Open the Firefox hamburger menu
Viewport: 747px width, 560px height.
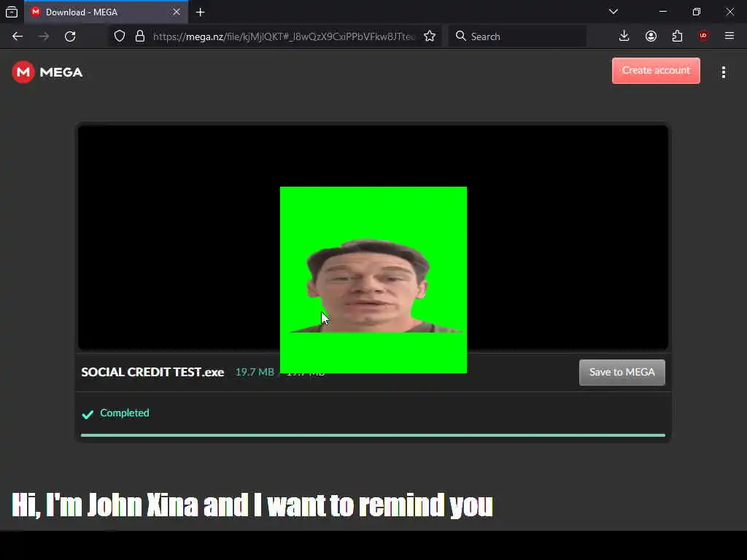click(x=729, y=36)
